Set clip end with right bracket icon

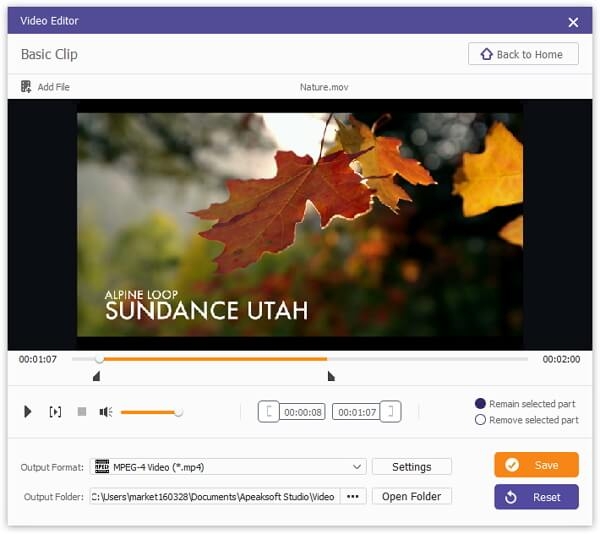[390, 412]
